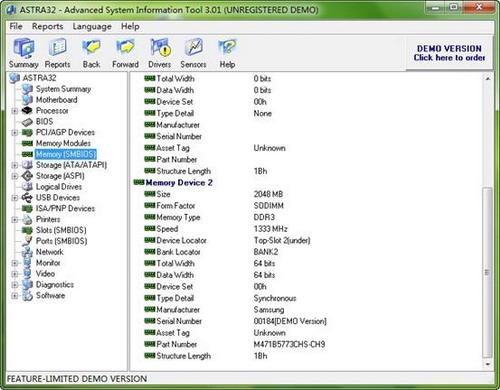
Task: Select the Processor chip icon
Action: pyautogui.click(x=27, y=111)
